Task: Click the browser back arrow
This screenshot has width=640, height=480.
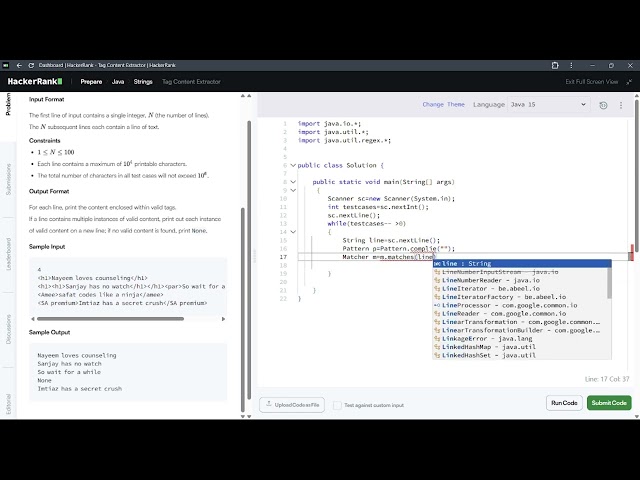Action: click(x=19, y=65)
